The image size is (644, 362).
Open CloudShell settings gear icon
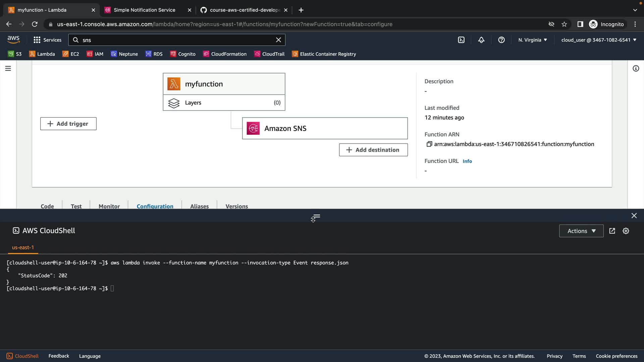point(626,231)
